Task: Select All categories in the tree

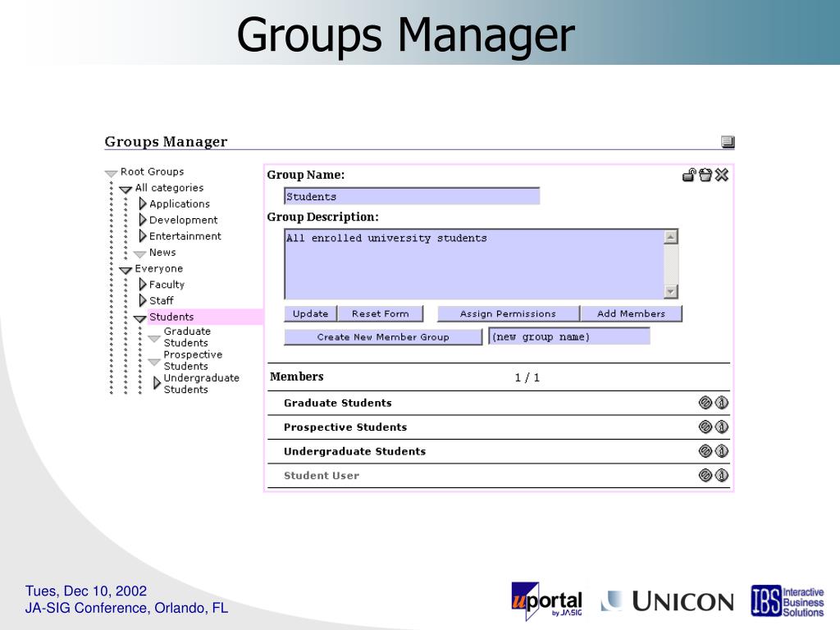Action: 169,188
